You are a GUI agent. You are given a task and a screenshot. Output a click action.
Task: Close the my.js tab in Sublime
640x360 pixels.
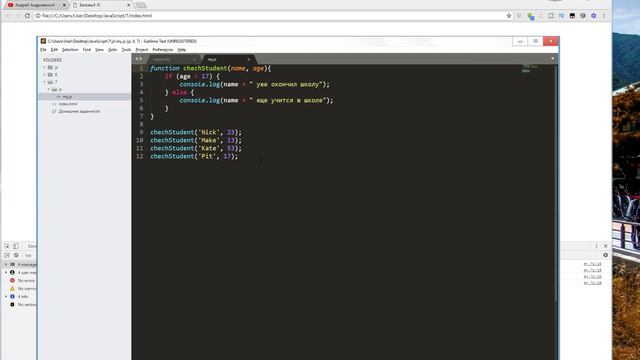[249, 60]
